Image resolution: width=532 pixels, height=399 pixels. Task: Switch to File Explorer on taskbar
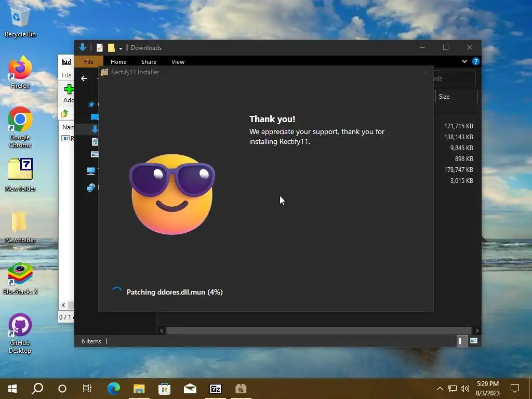click(x=139, y=389)
